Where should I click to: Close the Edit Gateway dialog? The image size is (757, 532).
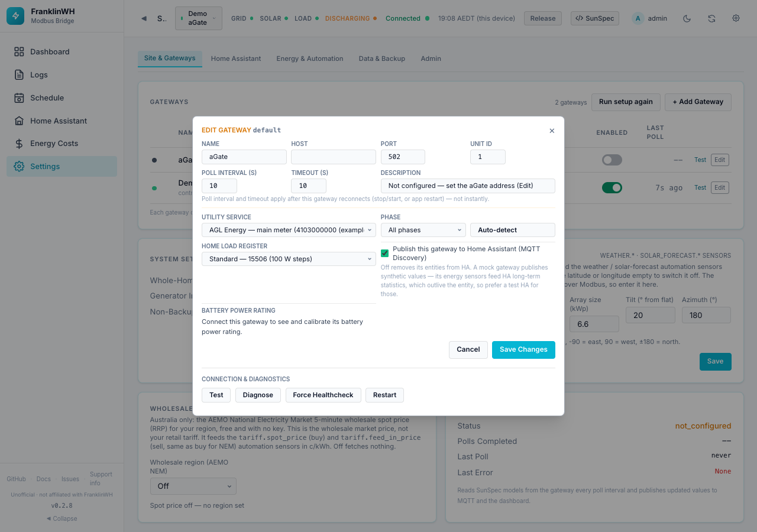(x=552, y=131)
